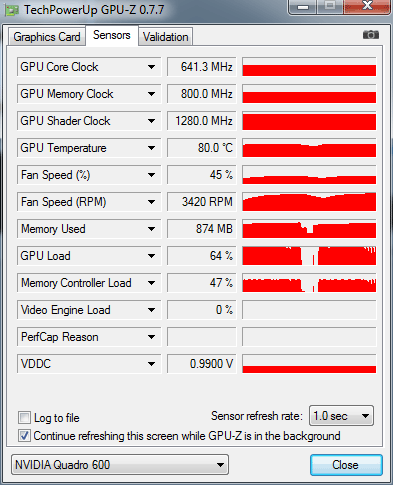This screenshot has width=393, height=485.
Task: Open the NVIDIA Quadro 600 device selector
Action: pyautogui.click(x=120, y=464)
